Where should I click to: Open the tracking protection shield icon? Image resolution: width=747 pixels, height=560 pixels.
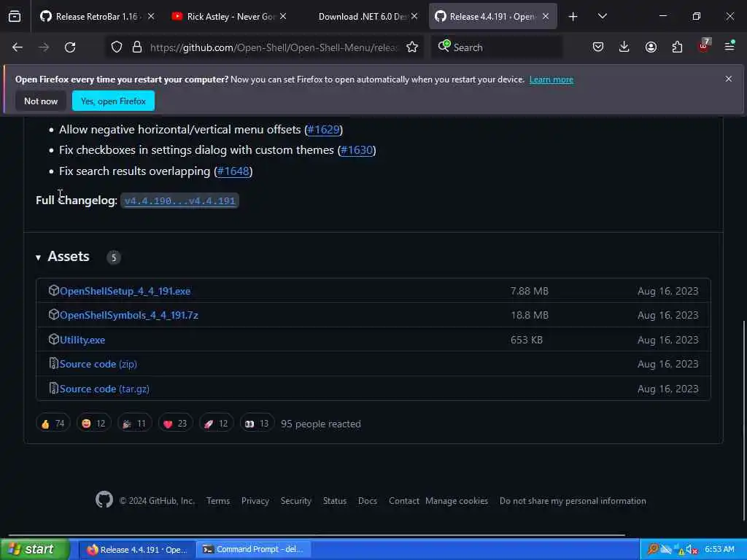117,47
